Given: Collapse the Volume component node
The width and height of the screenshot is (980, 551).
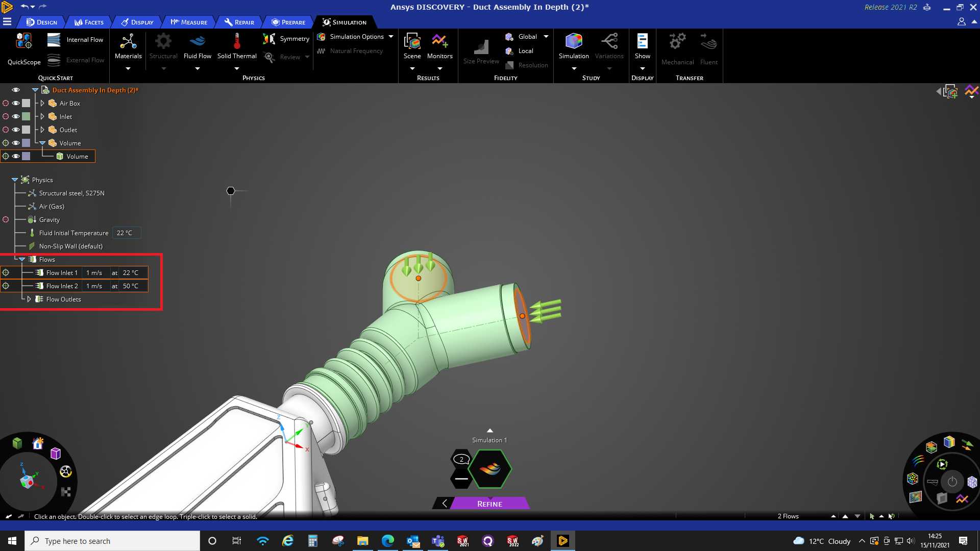Looking at the screenshot, I should 42,143.
